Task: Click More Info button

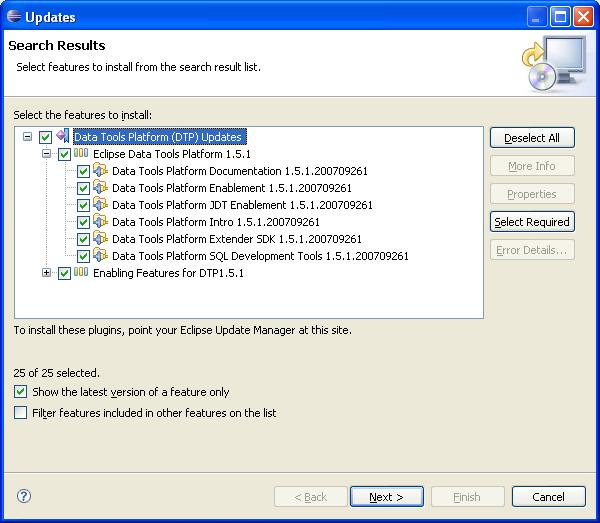Action: point(532,166)
